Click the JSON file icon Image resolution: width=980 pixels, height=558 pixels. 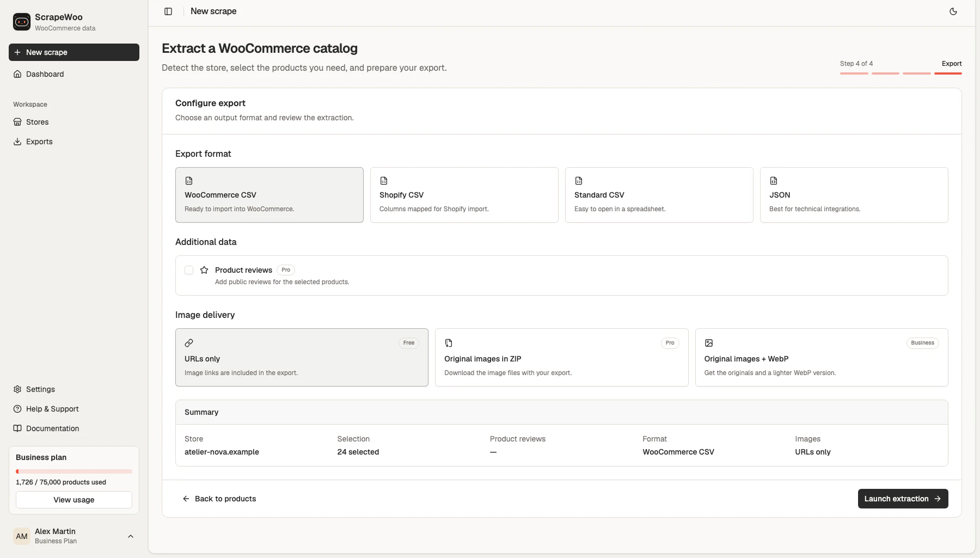[x=774, y=181]
